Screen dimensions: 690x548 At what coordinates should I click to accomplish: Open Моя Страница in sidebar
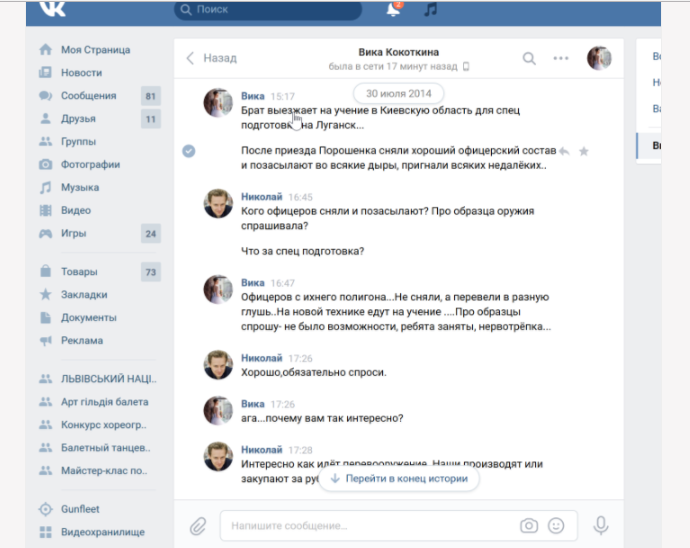click(x=95, y=50)
